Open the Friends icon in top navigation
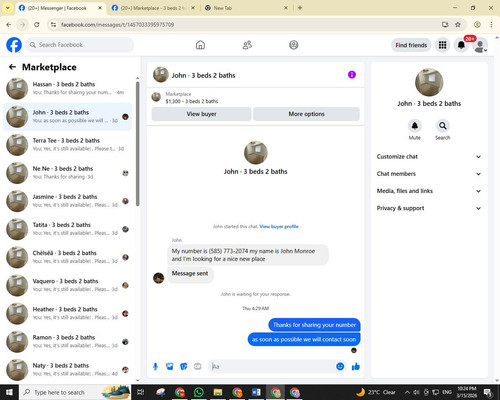 coord(247,45)
